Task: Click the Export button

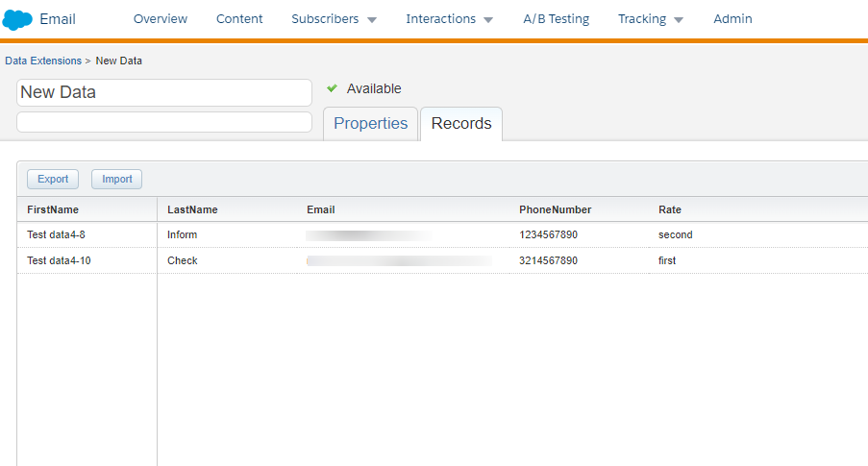Action: 53,179
